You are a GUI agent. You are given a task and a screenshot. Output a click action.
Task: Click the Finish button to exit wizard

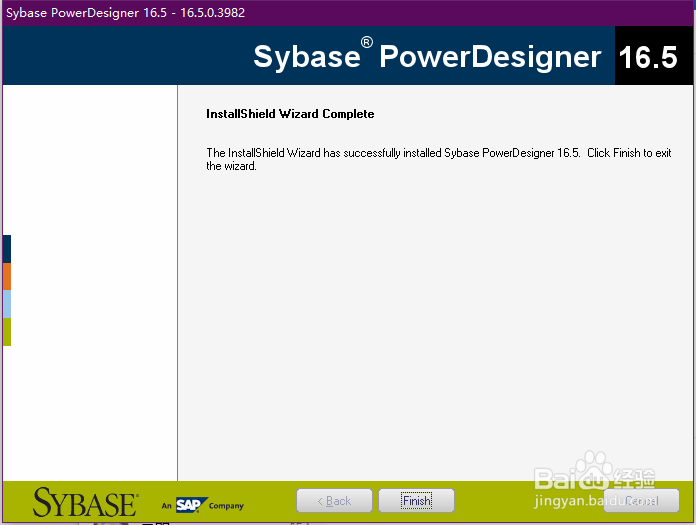click(416, 501)
